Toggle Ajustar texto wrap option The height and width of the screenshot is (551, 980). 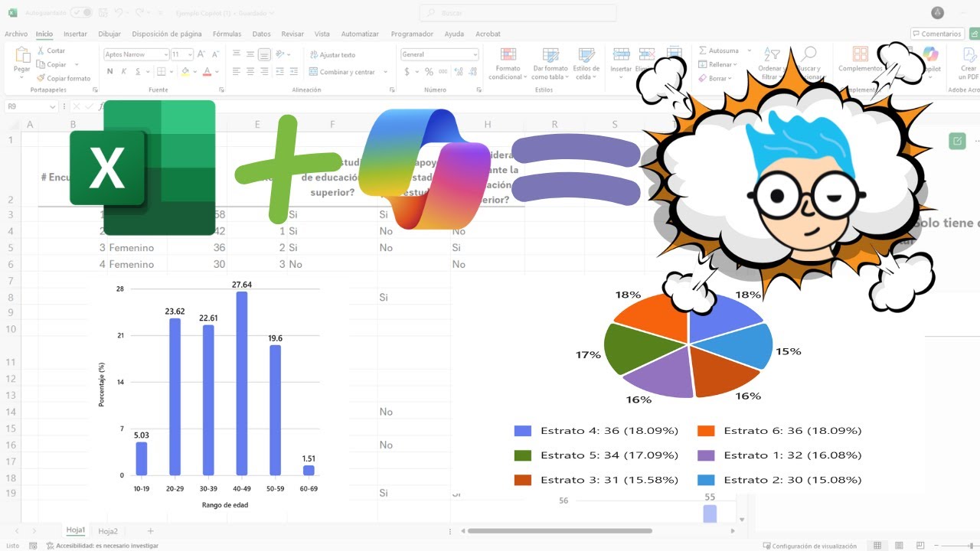pyautogui.click(x=332, y=54)
